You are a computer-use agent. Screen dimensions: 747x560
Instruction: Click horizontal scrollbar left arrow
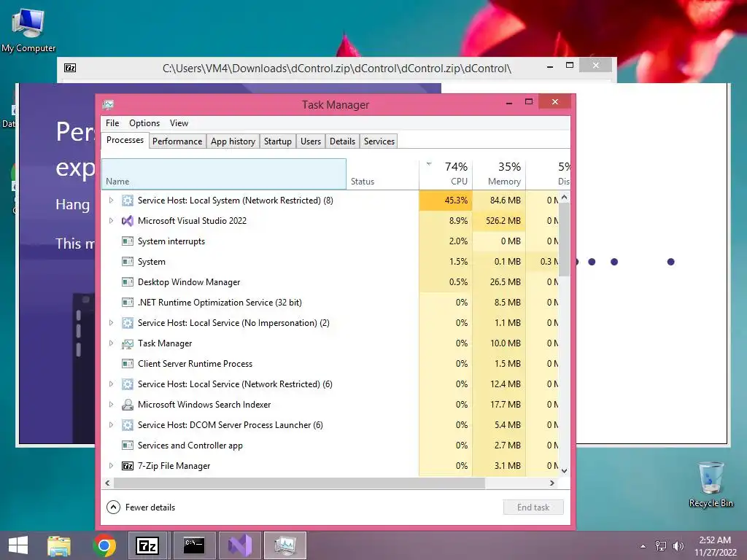pyautogui.click(x=108, y=483)
